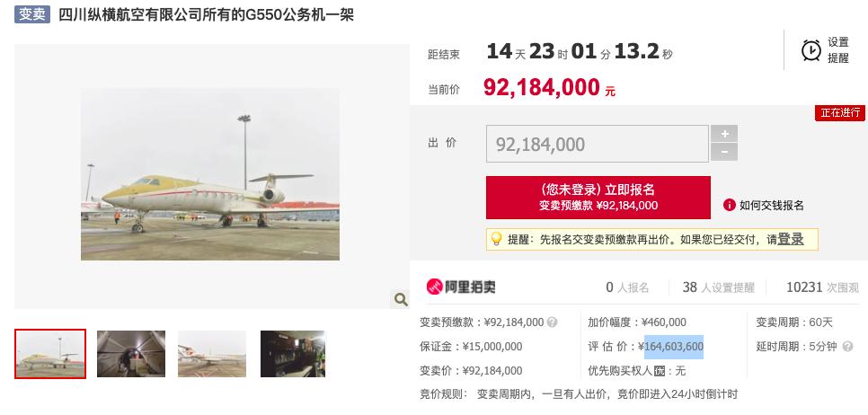The height and width of the screenshot is (415, 868).
Task: Click the alarm clock reminder icon
Action: (811, 50)
